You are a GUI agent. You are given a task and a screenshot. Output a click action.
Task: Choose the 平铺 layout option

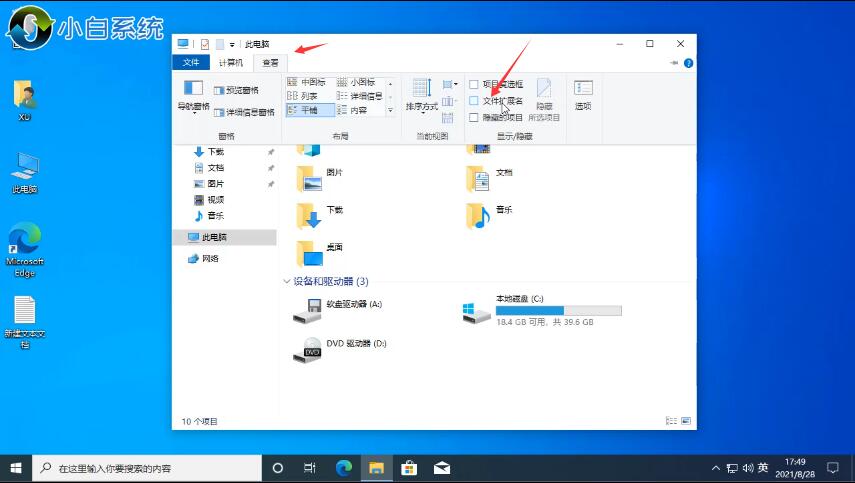click(x=310, y=110)
